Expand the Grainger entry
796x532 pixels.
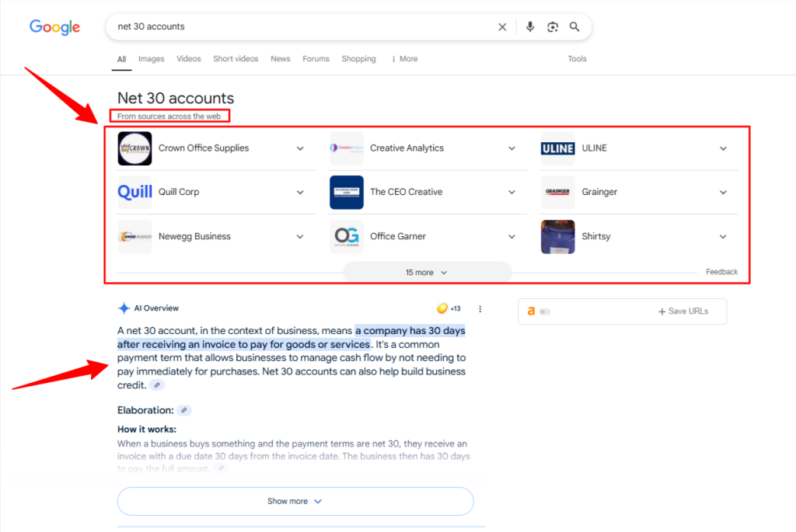[723, 192]
